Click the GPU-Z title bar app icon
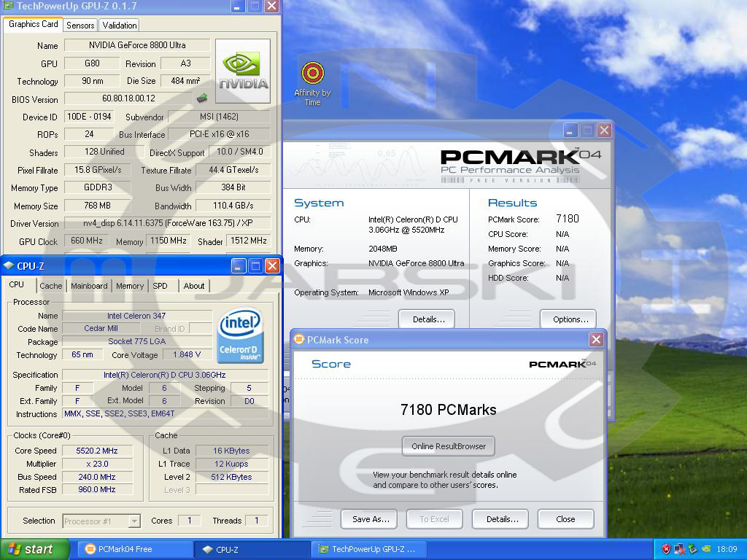Viewport: 747px width, 560px height. tap(8, 6)
